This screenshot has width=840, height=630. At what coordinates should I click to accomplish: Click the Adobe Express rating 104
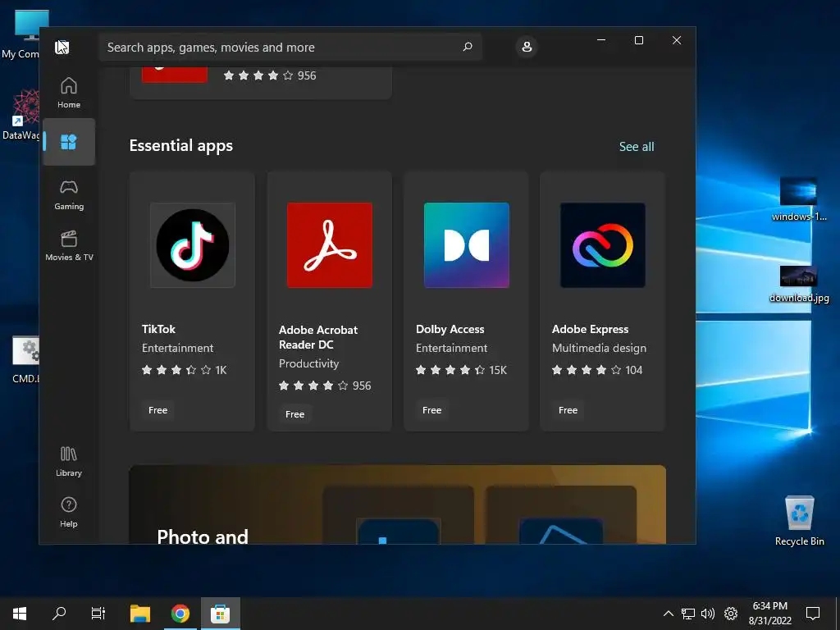pos(597,370)
